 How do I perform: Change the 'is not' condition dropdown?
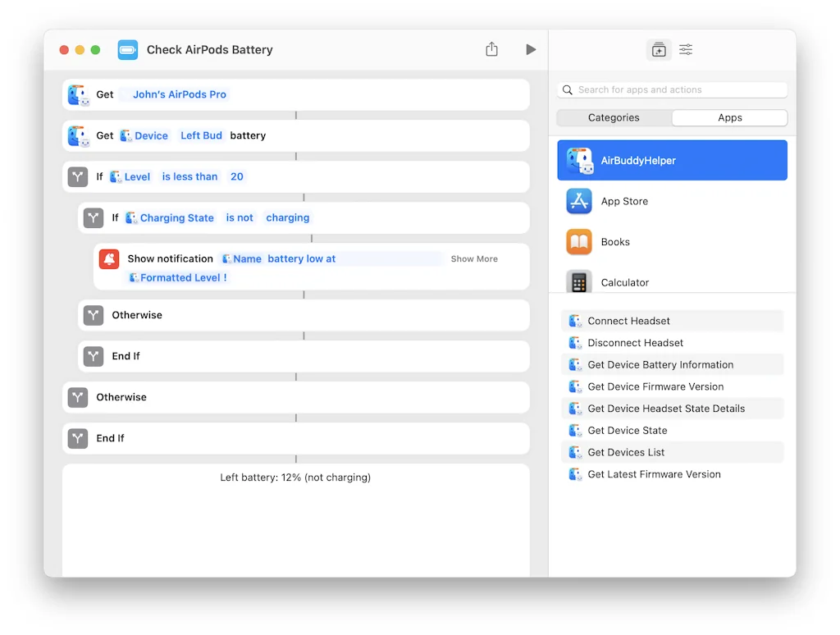pyautogui.click(x=240, y=217)
